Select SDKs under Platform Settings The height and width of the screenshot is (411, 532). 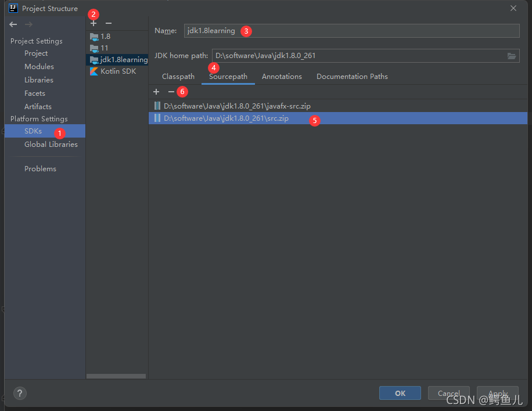pos(45,131)
